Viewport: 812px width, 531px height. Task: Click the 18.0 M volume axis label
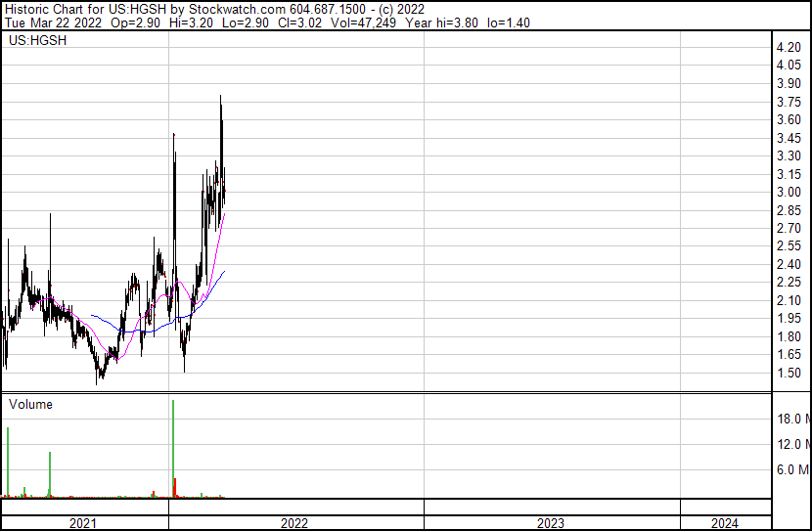792,419
